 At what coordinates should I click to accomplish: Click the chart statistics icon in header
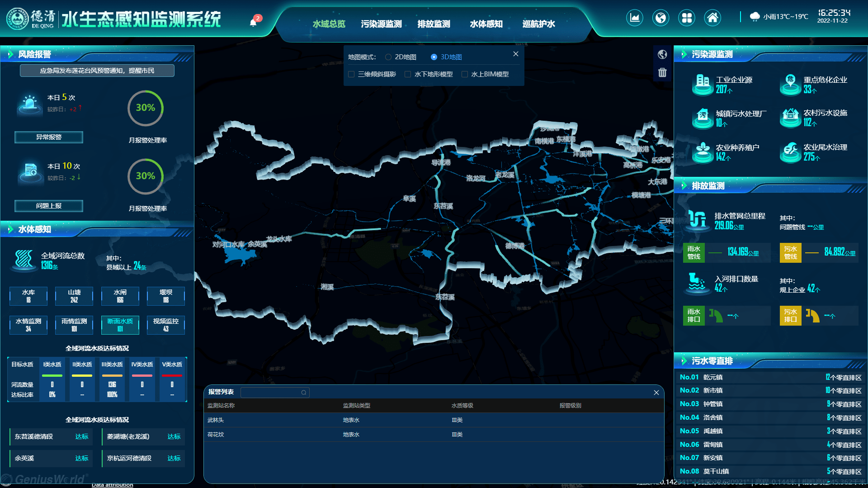[x=635, y=18]
